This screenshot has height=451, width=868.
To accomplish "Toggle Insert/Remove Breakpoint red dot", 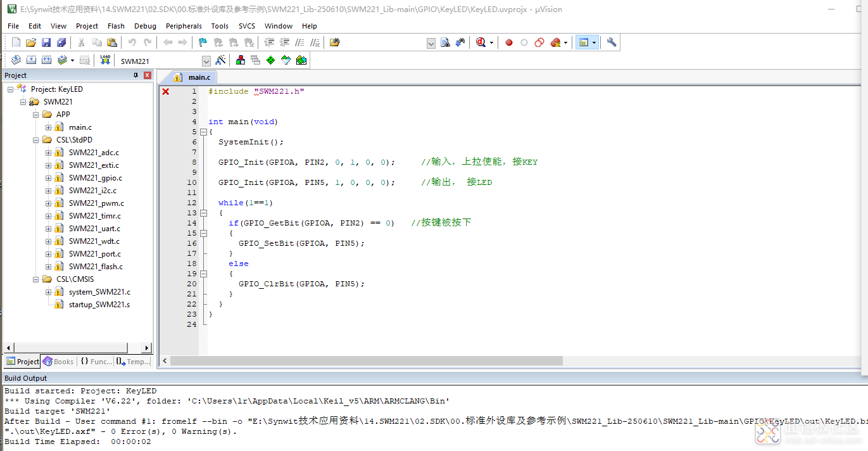I will point(508,42).
